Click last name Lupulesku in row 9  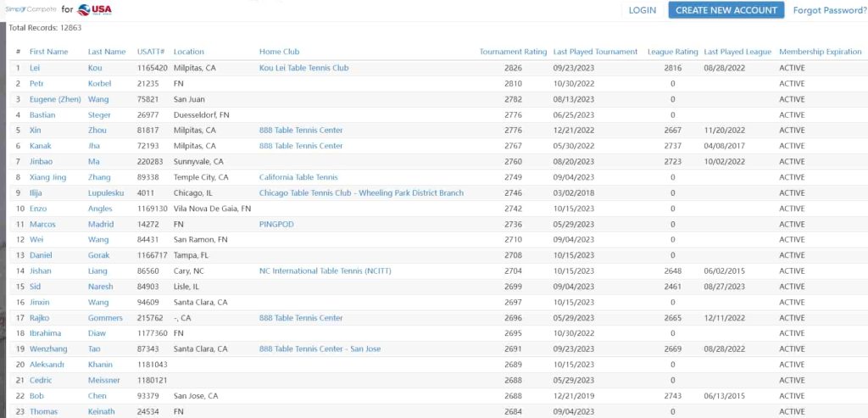point(107,193)
